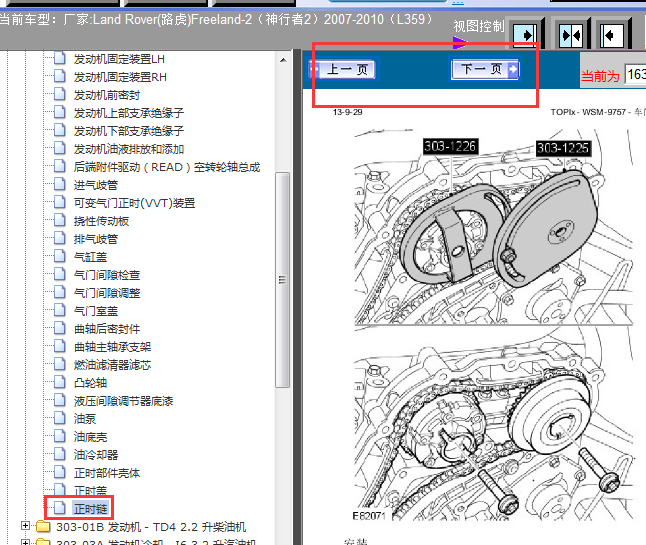646x545 pixels.
Task: Click the tree panel scroll-up arrow
Action: click(283, 60)
